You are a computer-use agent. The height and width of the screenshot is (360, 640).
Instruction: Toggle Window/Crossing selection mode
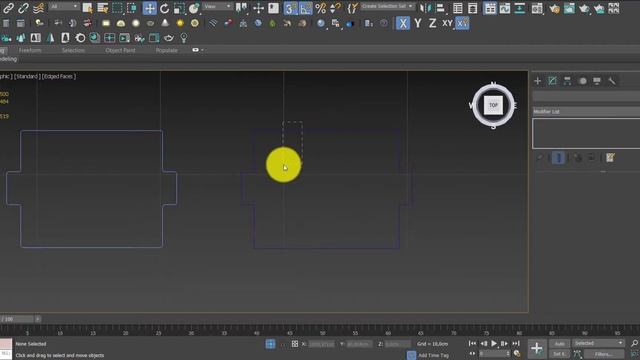pyautogui.click(x=132, y=8)
